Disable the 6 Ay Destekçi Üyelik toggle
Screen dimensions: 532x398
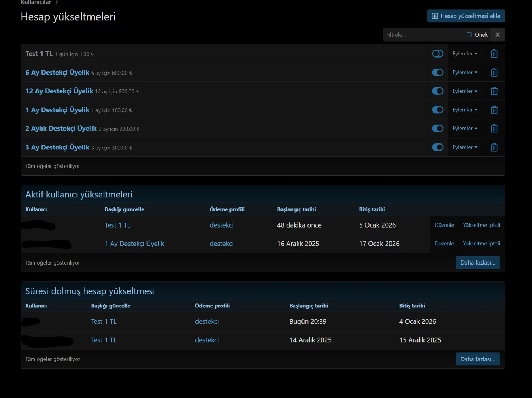coord(438,72)
